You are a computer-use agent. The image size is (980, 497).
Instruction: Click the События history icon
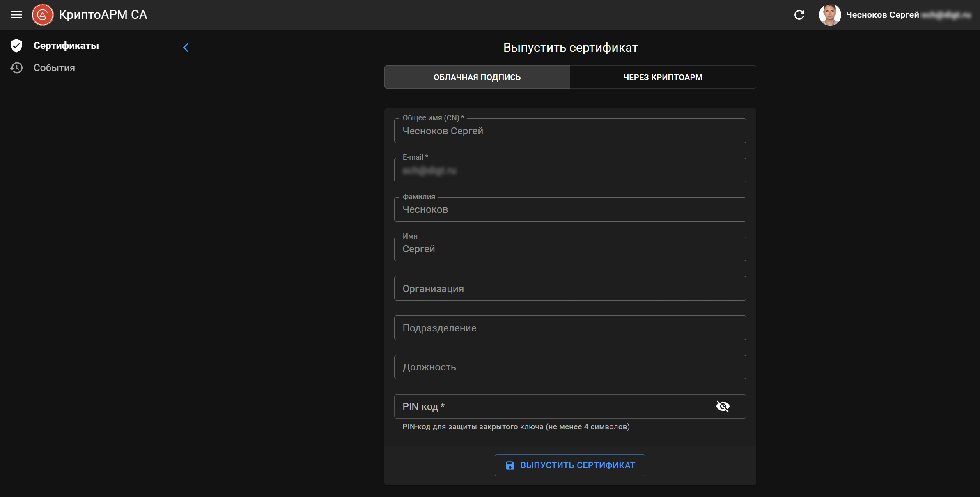[x=16, y=68]
